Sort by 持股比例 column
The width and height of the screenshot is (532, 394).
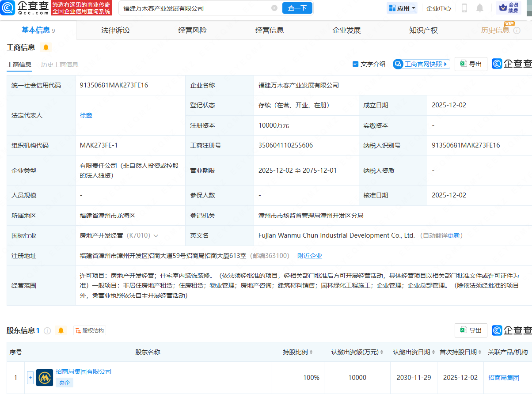coord(298,352)
